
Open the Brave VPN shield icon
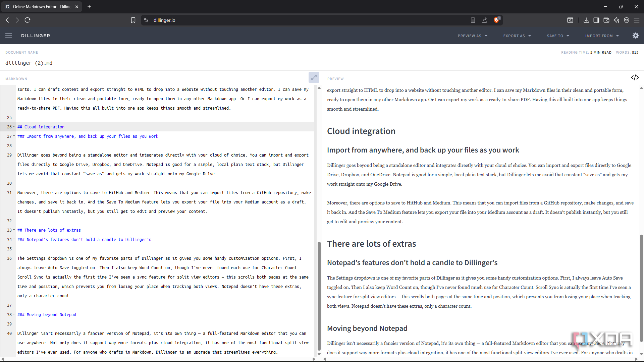pos(626,20)
